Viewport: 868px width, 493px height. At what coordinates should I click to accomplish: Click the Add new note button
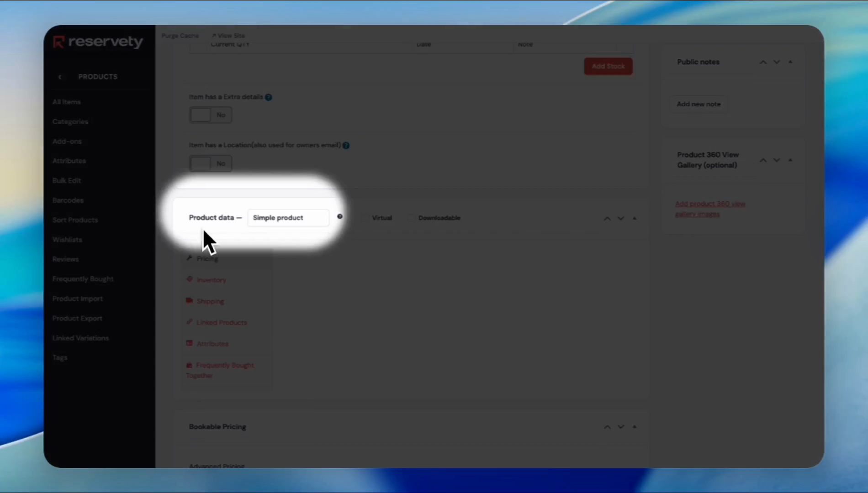[699, 104]
